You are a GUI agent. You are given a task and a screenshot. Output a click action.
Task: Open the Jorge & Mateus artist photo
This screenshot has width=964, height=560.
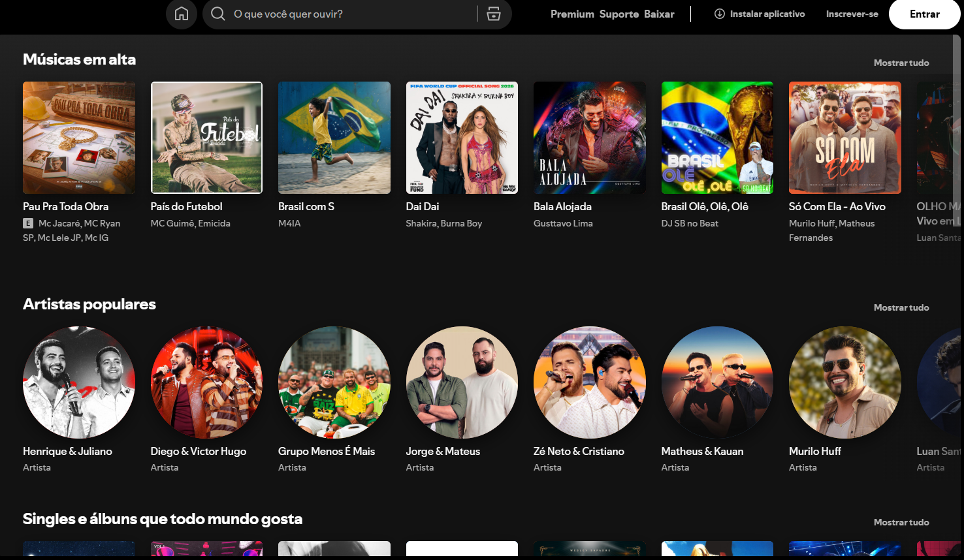[x=462, y=382]
